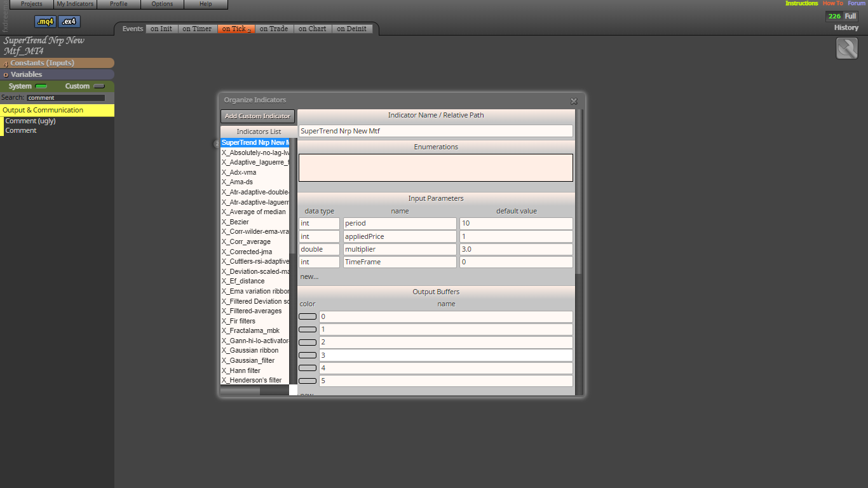
Task: Toggle Full history mode button
Action: (x=850, y=17)
